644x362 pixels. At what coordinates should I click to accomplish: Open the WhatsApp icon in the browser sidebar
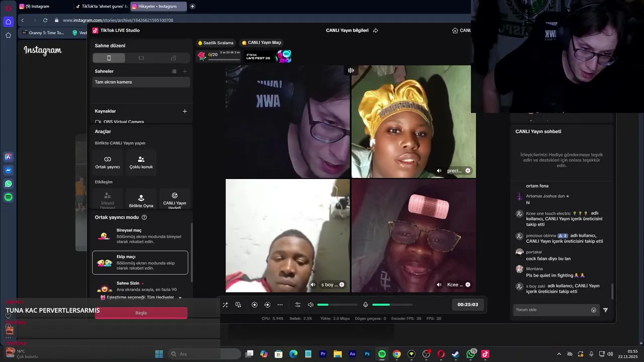pos(9,184)
